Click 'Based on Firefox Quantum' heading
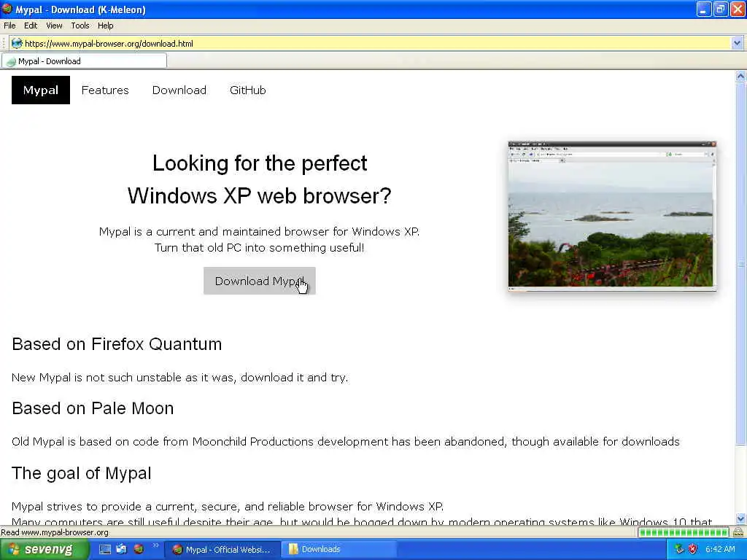The height and width of the screenshot is (560, 747). click(117, 344)
